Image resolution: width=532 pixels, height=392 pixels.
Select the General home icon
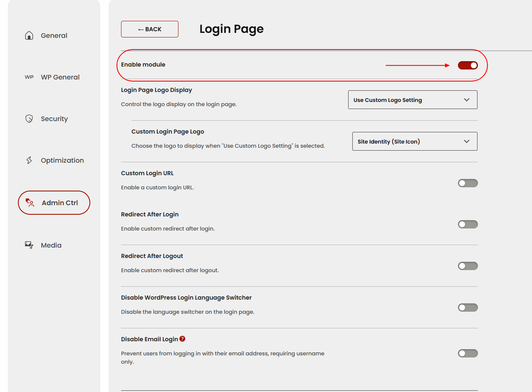pyautogui.click(x=29, y=35)
